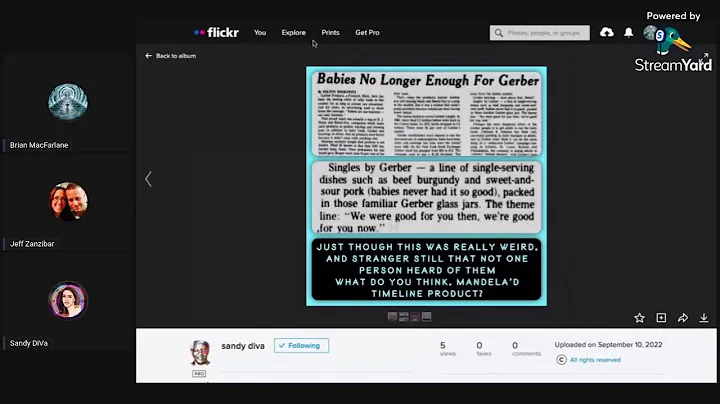This screenshot has height=404, width=720.
Task: Click the PRO badge
Action: tap(199, 374)
